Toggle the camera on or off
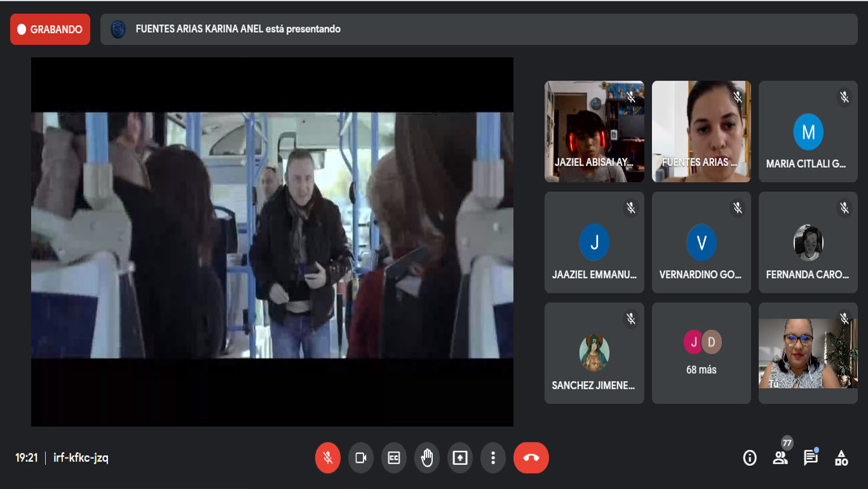Image resolution: width=868 pixels, height=489 pixels. (361, 458)
